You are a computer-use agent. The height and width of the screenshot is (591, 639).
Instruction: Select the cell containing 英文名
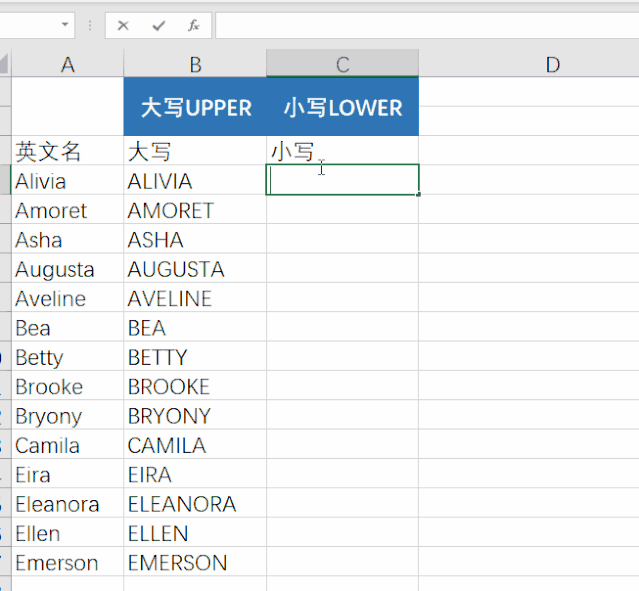(x=68, y=150)
